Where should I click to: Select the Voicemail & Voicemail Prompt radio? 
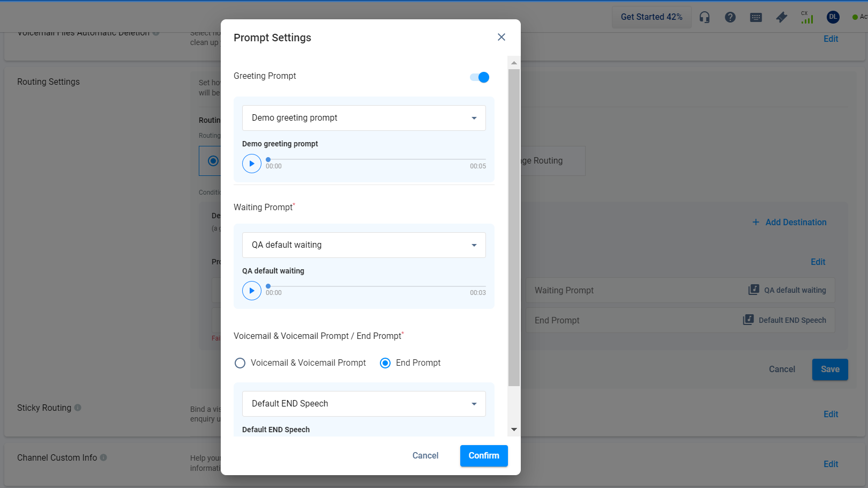click(x=240, y=363)
